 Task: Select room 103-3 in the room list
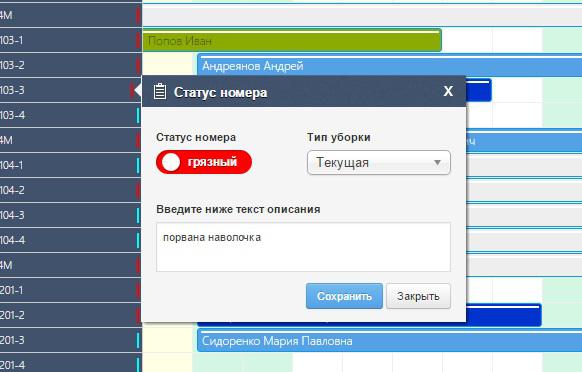pyautogui.click(x=70, y=90)
